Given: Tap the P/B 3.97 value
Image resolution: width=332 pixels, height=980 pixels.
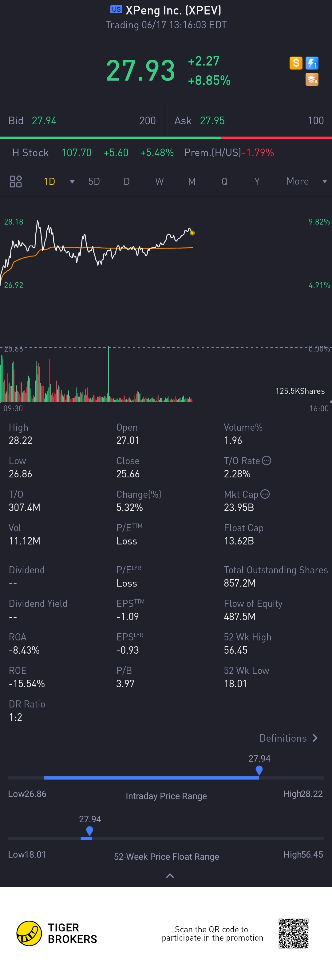Looking at the screenshot, I should [125, 684].
